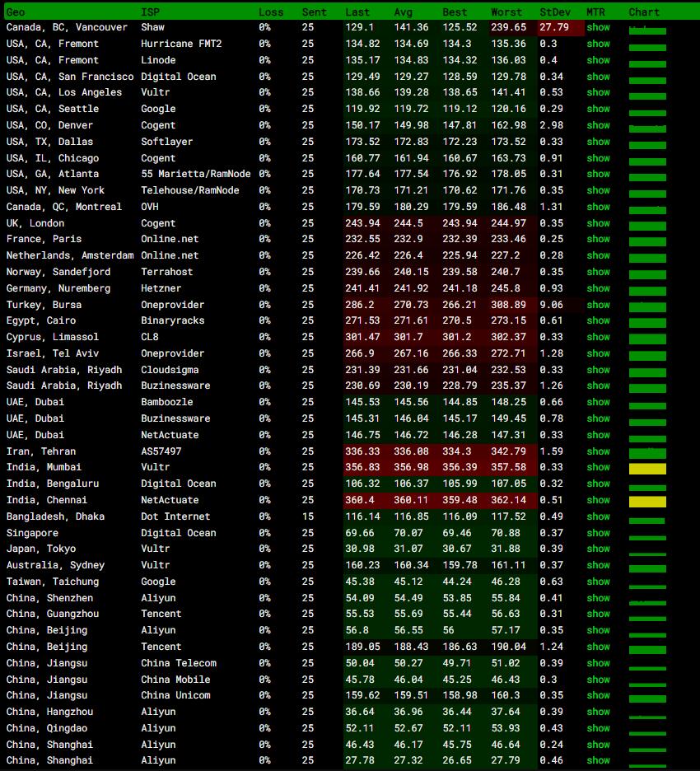Screen dimensions: 700x771
Task: Show MTR for Mumbai Vultr row
Action: pyautogui.click(x=598, y=467)
